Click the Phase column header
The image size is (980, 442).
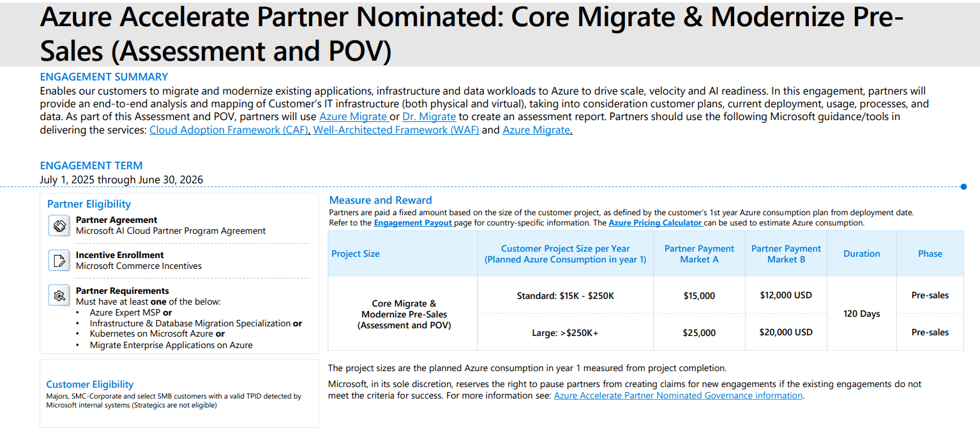[x=930, y=254]
